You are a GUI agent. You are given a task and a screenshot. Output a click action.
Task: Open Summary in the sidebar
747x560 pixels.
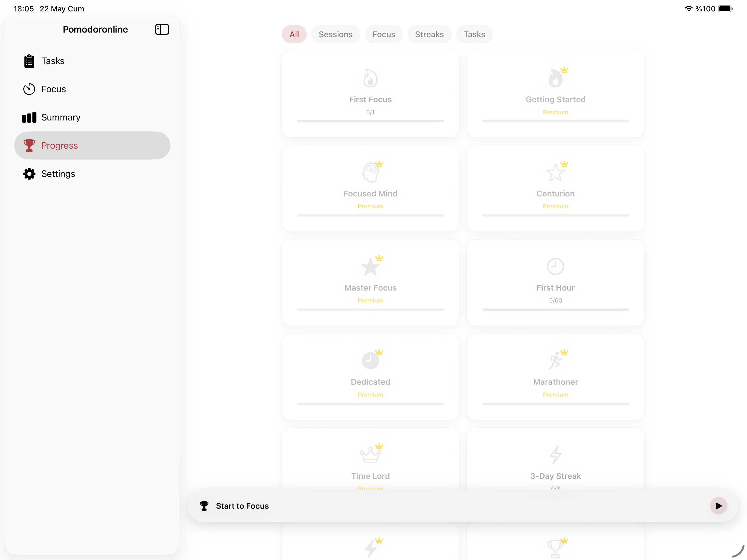pyautogui.click(x=92, y=117)
